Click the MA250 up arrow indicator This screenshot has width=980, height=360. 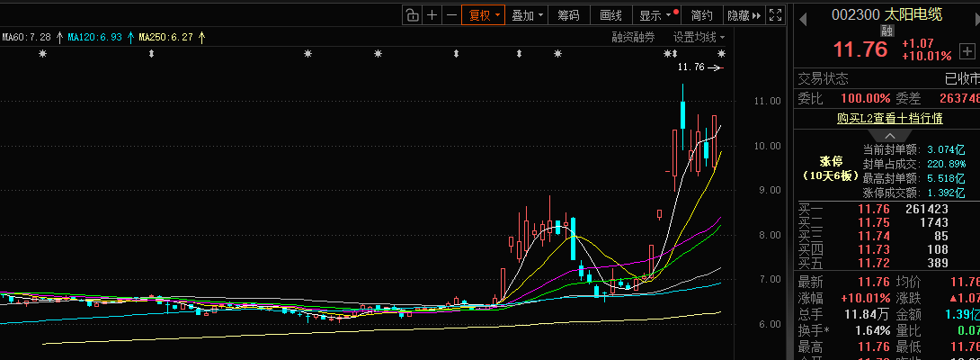[x=201, y=38]
